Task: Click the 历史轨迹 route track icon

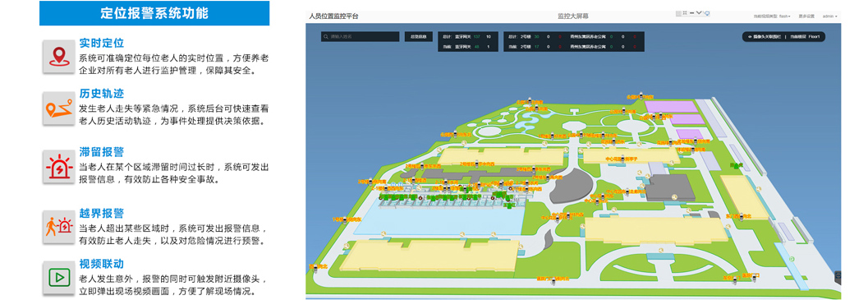Action: (58, 108)
